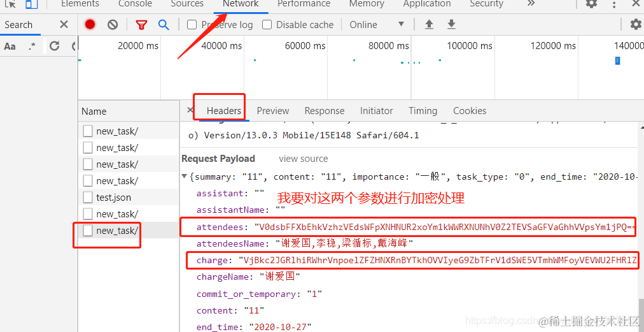This screenshot has width=644, height=332.
Task: Export HAR file with download arrow
Action: tap(451, 25)
